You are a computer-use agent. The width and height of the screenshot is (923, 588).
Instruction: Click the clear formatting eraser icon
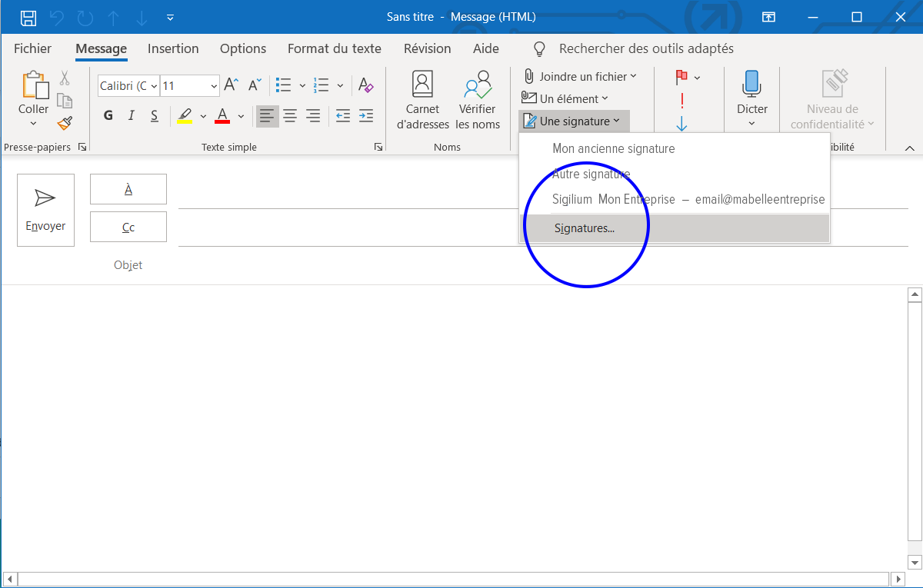point(366,86)
